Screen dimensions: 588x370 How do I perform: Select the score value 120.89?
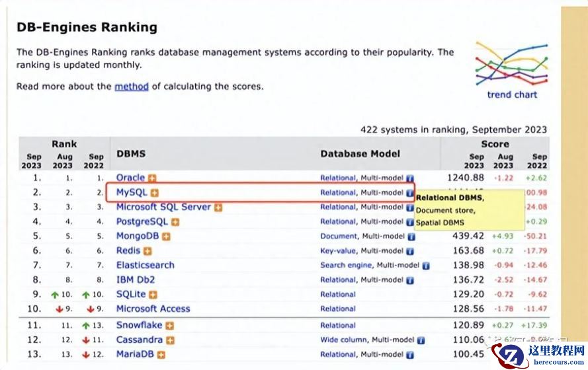tap(468, 325)
